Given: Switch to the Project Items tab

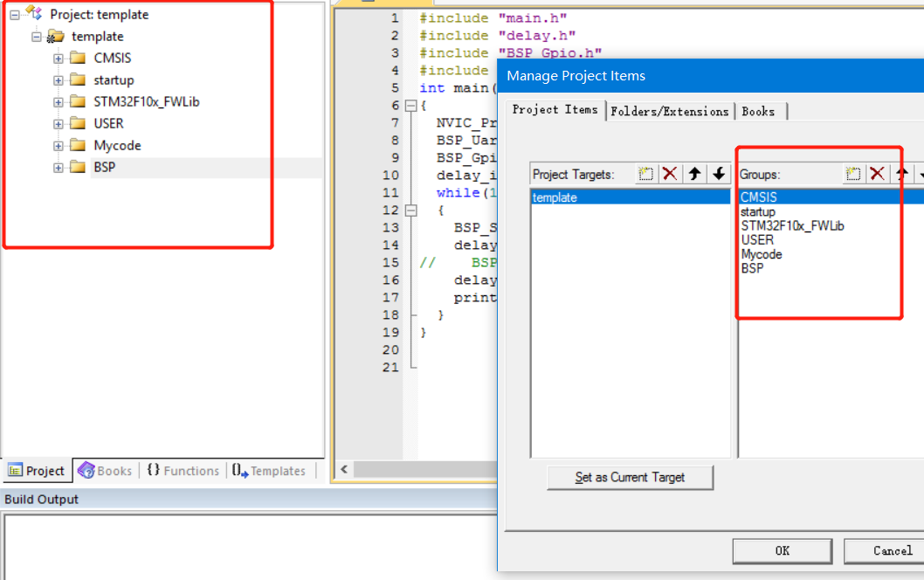Looking at the screenshot, I should [555, 110].
